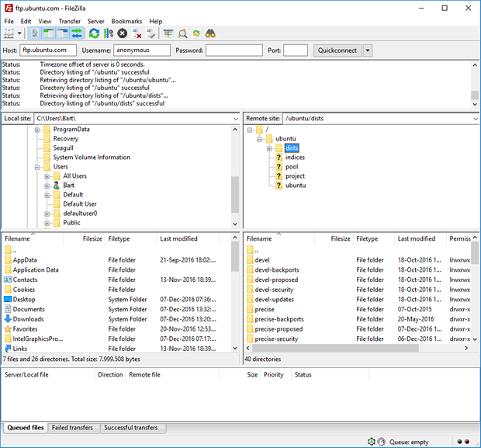Disconnect from the current server
This screenshot has width=481, height=448.
click(137, 33)
